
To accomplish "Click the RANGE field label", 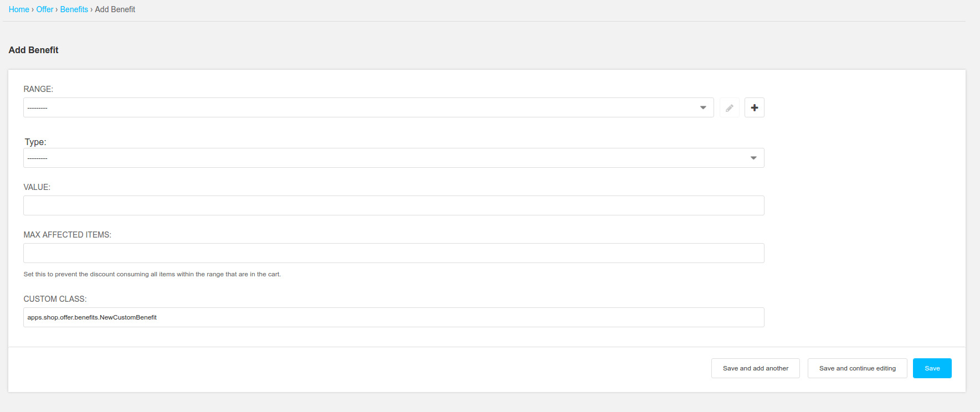I will point(38,89).
